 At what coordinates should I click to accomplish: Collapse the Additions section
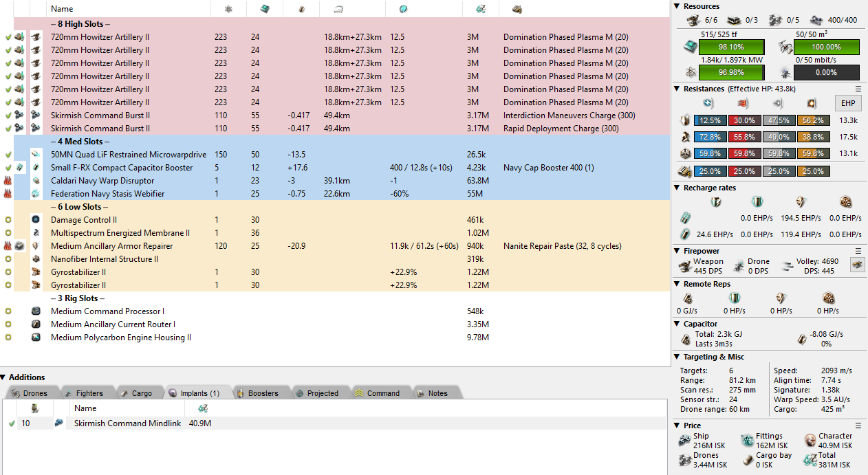coord(3,377)
